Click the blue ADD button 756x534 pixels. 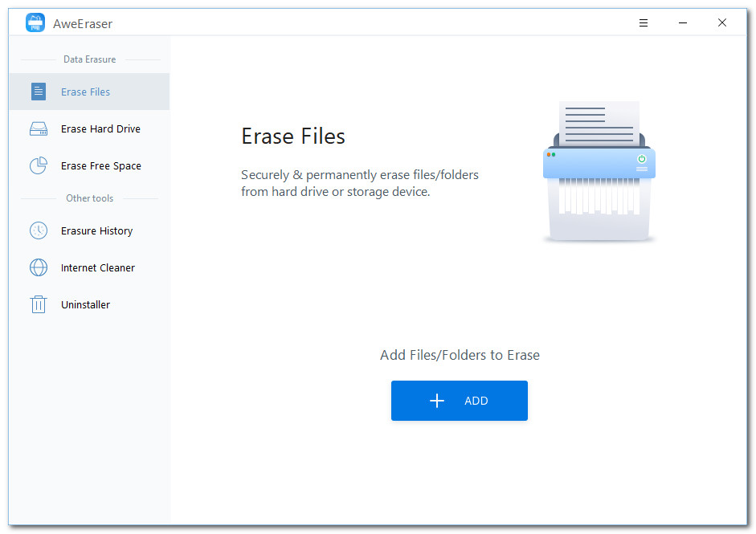(459, 401)
